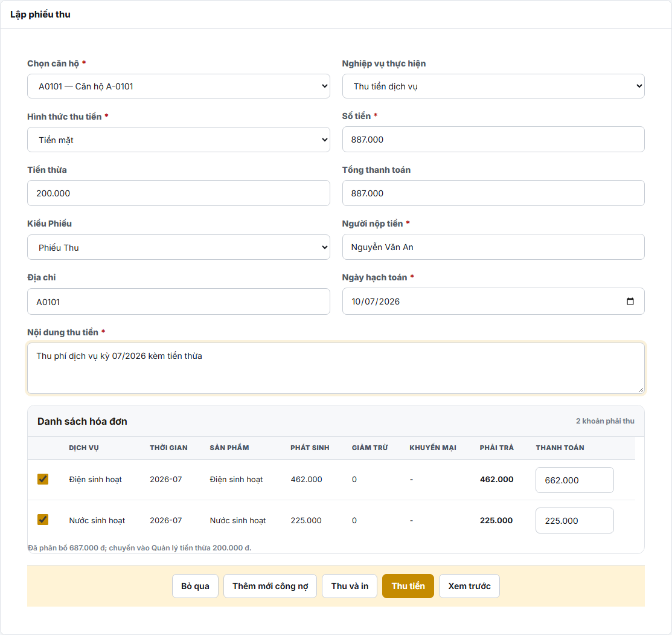Click the Dịch vụ column header
672x635 pixels.
pyautogui.click(x=84, y=448)
